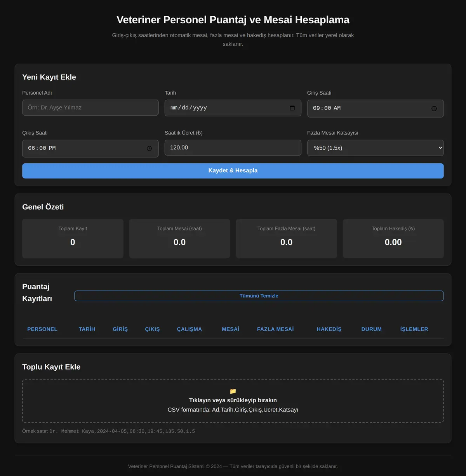Click the Puantaj Kayıtları heading
Viewport: 466px width, 476px height.
click(37, 293)
